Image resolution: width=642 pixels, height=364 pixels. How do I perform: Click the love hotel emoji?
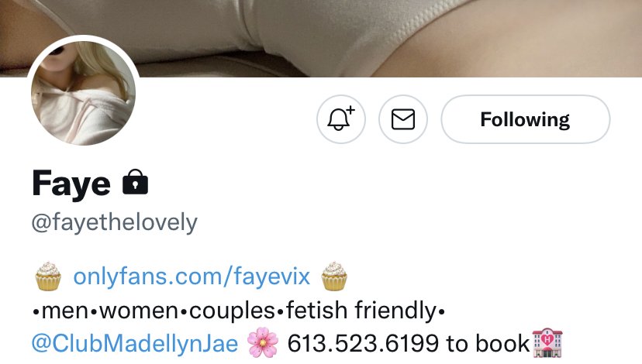click(547, 342)
